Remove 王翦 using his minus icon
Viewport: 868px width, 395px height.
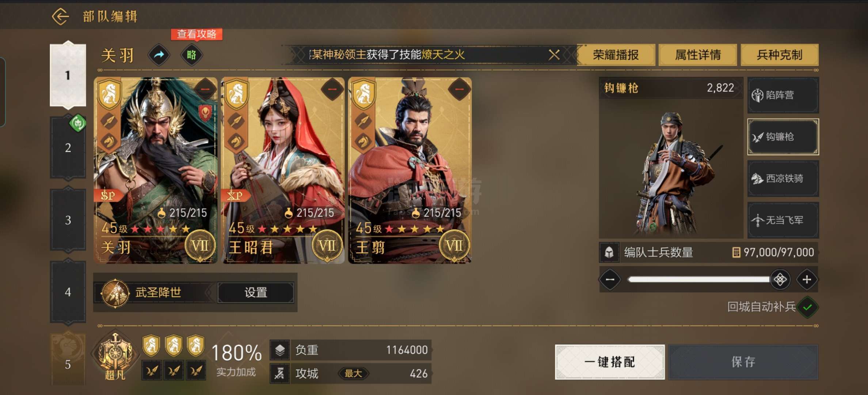(x=459, y=89)
